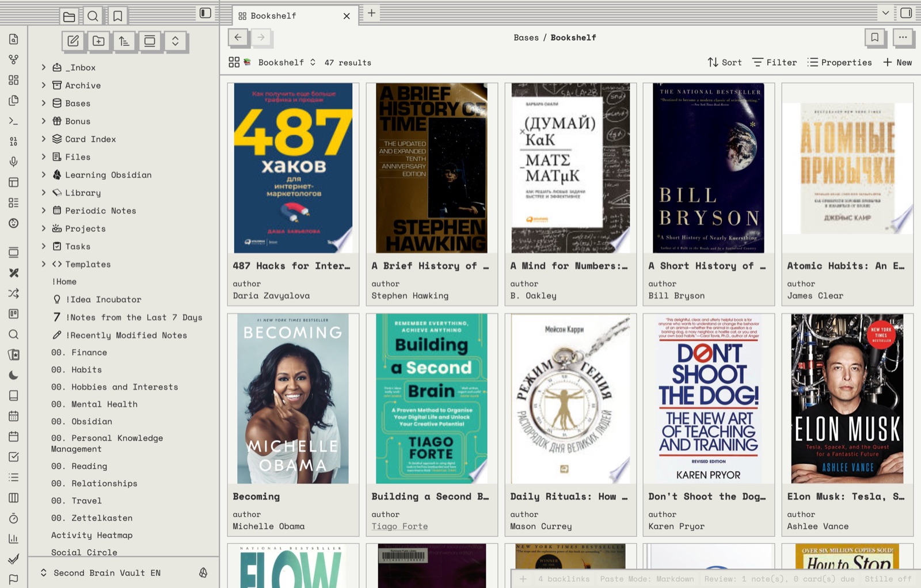Open graph view from the ribbon
Screen dimensions: 921x588
tap(14, 59)
